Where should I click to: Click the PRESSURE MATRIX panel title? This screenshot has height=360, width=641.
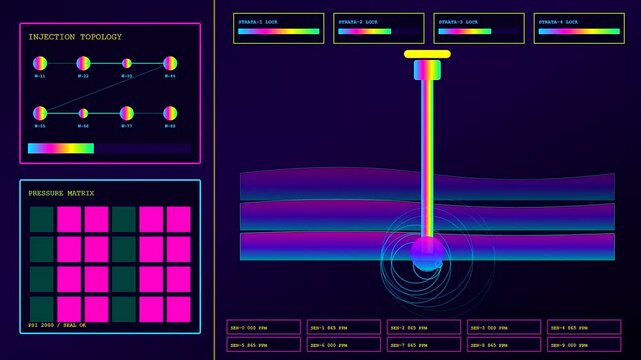pos(61,193)
